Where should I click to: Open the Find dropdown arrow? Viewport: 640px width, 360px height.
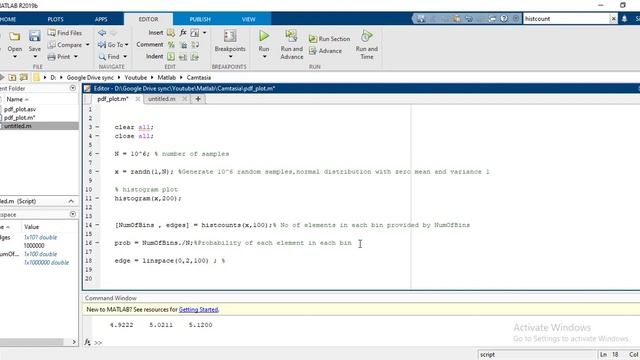(x=125, y=57)
